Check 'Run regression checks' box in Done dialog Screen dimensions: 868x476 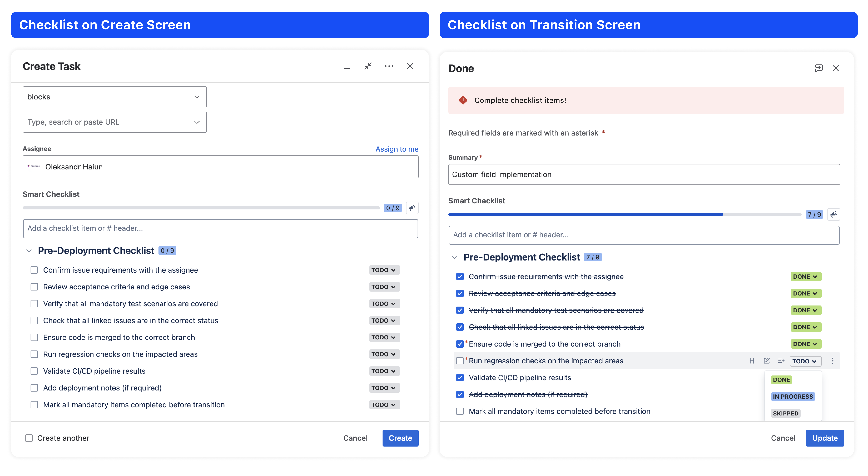(460, 361)
